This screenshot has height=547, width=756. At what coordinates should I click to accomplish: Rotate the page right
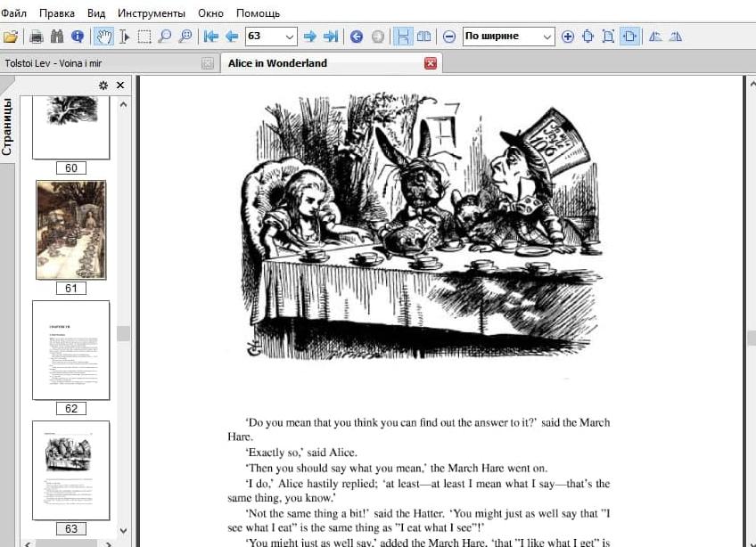(x=676, y=37)
